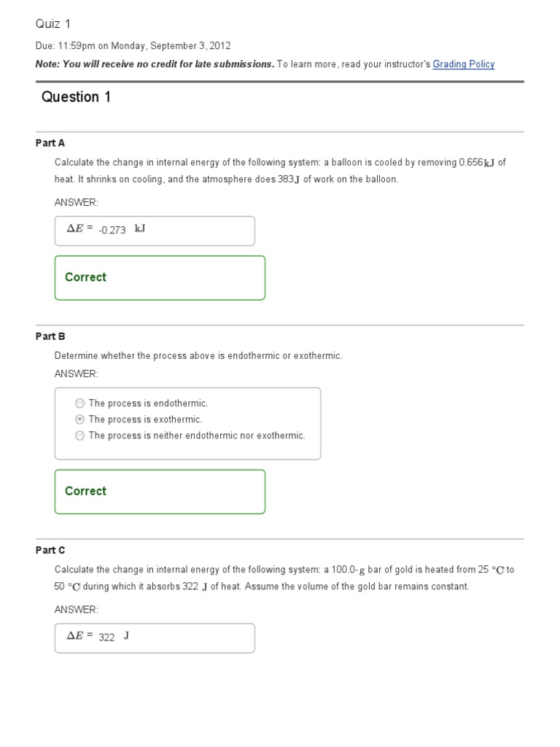Click the Correct feedback box under Part B

tap(160, 491)
